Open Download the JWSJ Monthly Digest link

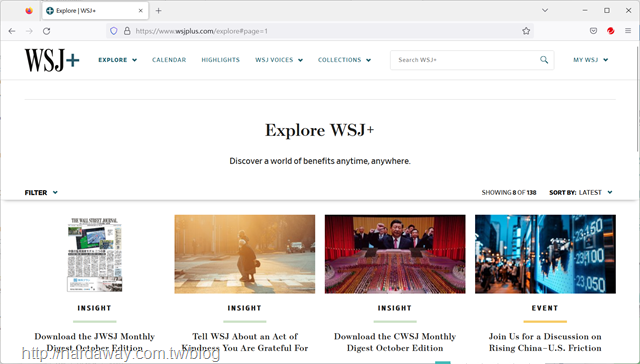point(95,342)
